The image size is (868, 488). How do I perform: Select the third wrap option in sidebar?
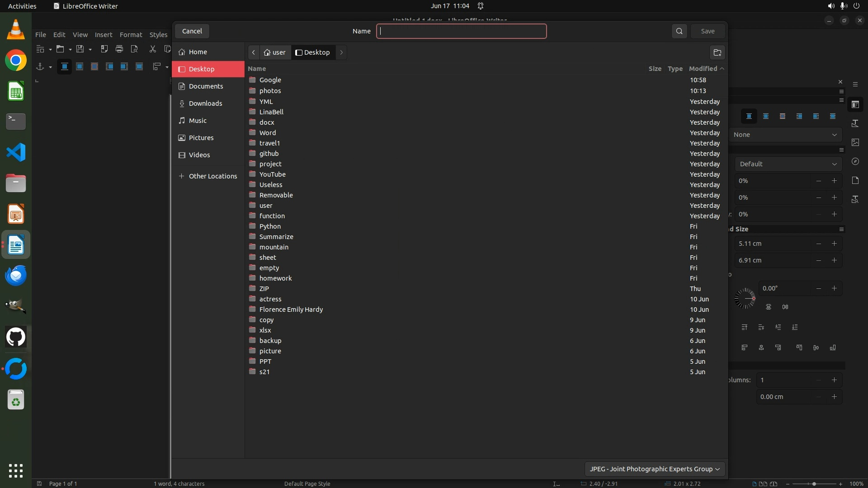point(783,117)
